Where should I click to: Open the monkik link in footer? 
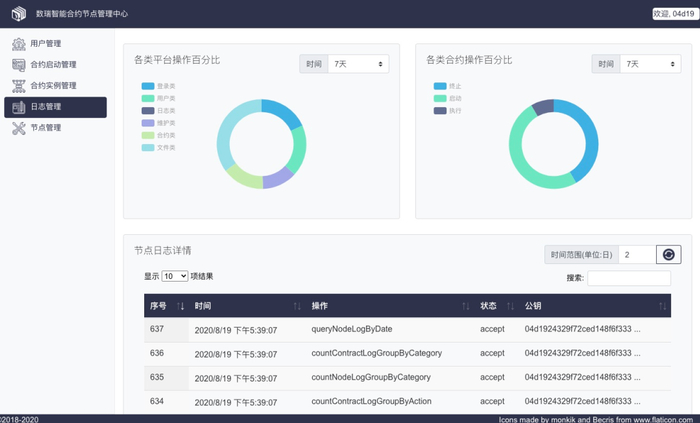tap(563, 419)
